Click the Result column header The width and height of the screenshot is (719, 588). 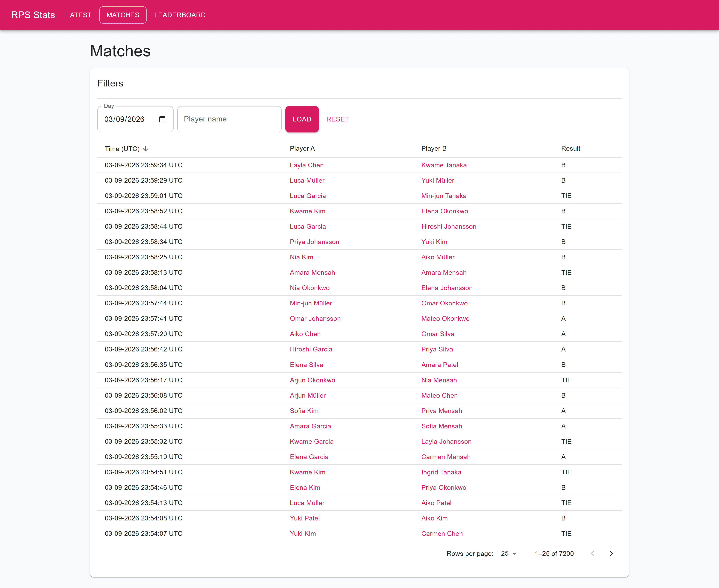(571, 149)
